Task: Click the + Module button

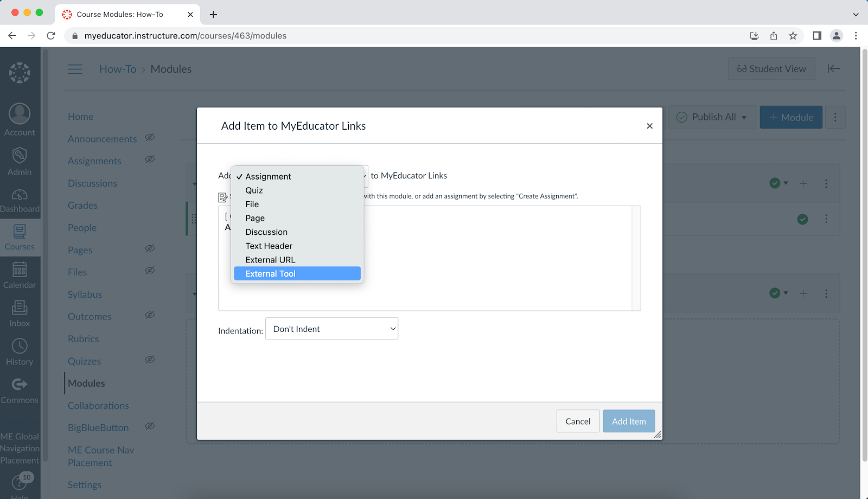Action: click(x=791, y=117)
